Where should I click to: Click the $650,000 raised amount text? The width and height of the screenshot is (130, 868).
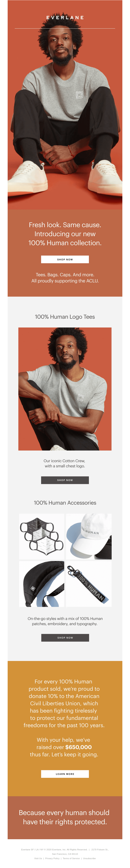(x=78, y=747)
